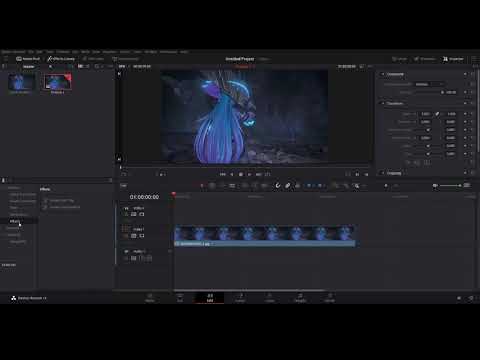480x360 pixels.
Task: Switch to the Color page
Action: [x=270, y=298]
